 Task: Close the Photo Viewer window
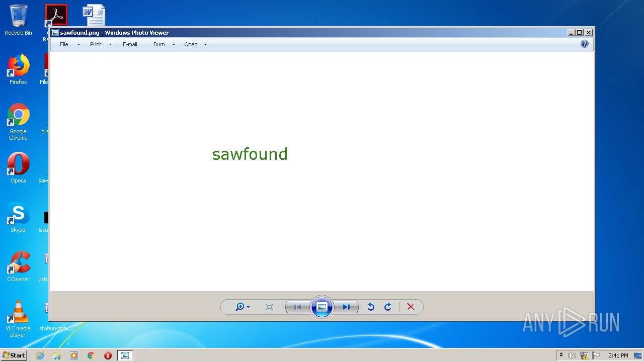589,33
